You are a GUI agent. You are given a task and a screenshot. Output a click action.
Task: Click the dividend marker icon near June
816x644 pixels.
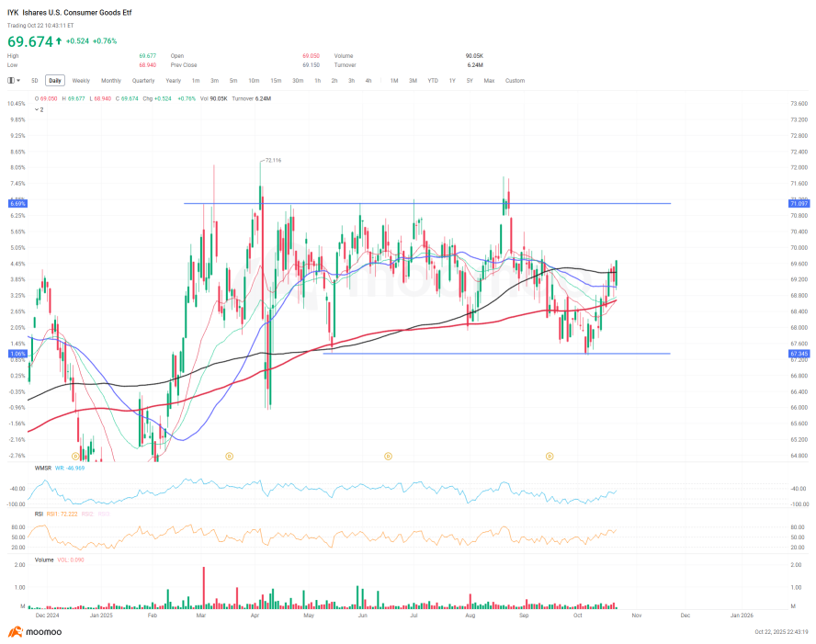(389, 455)
